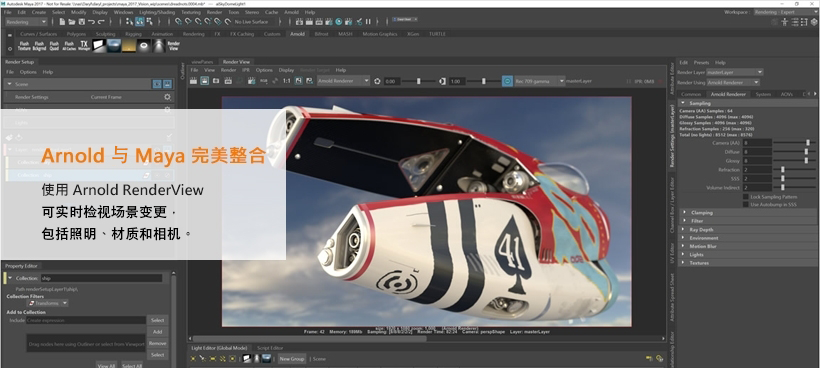Image resolution: width=820 pixels, height=368 pixels.
Task: Click the Select All button
Action: coord(132,365)
